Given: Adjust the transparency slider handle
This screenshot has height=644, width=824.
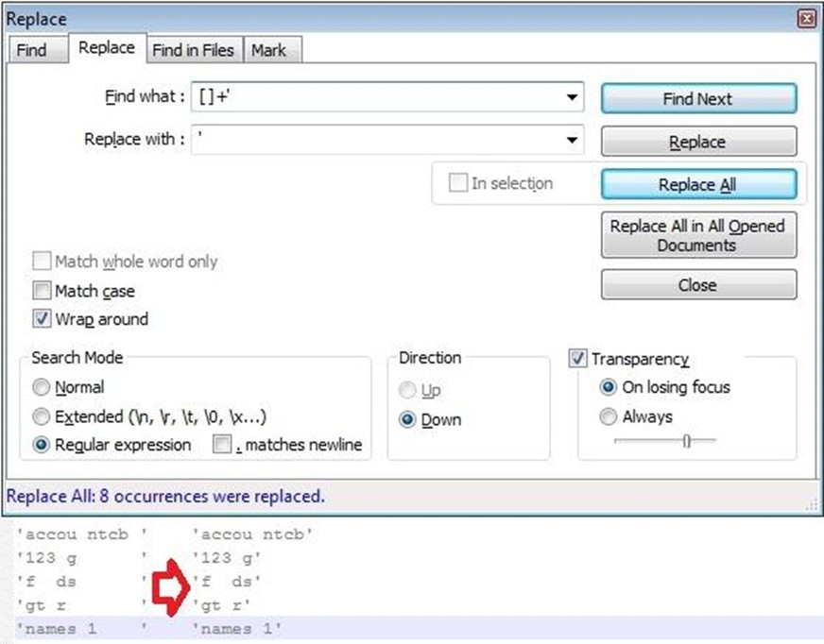Looking at the screenshot, I should coord(686,441).
